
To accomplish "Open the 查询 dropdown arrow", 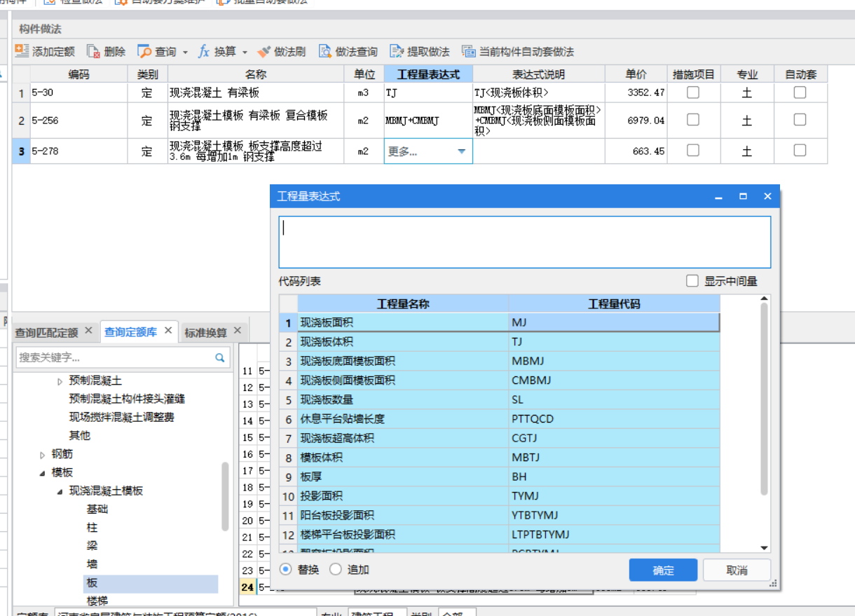I will click(x=185, y=52).
